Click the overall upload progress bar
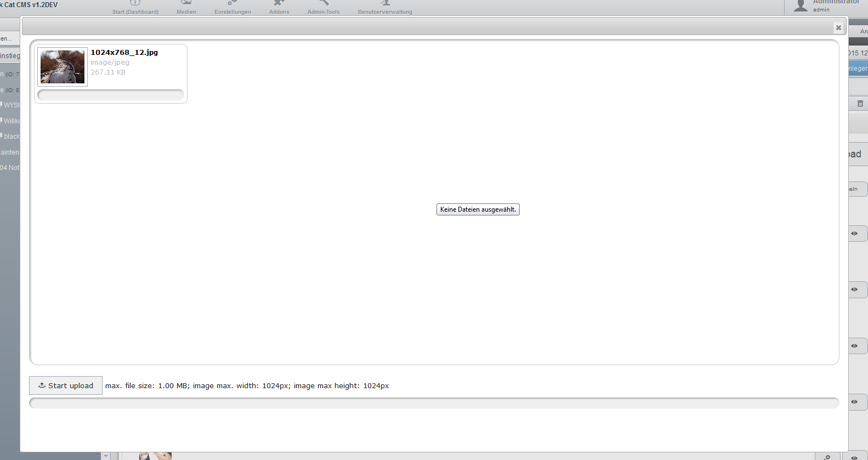The height and width of the screenshot is (460, 868). pyautogui.click(x=434, y=403)
